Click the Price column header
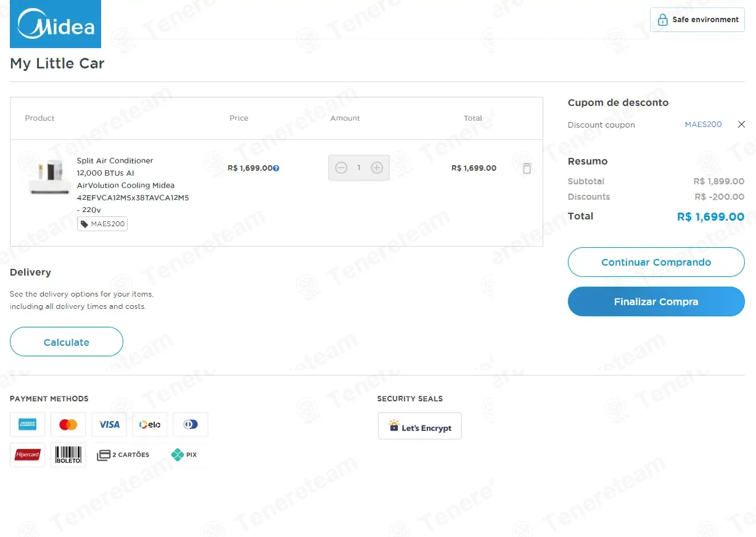 click(239, 118)
